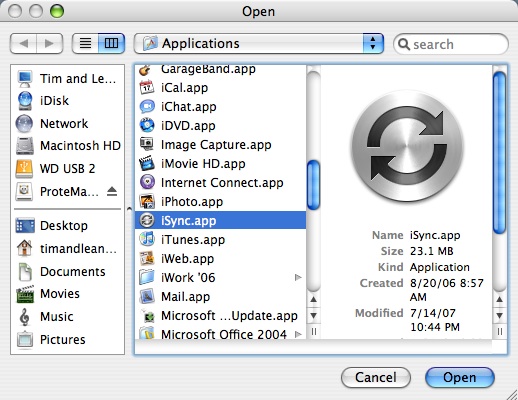Screen dimensions: 518x400
Task: Expand the Microsoft Office 2004 folder arrow
Action: point(298,334)
